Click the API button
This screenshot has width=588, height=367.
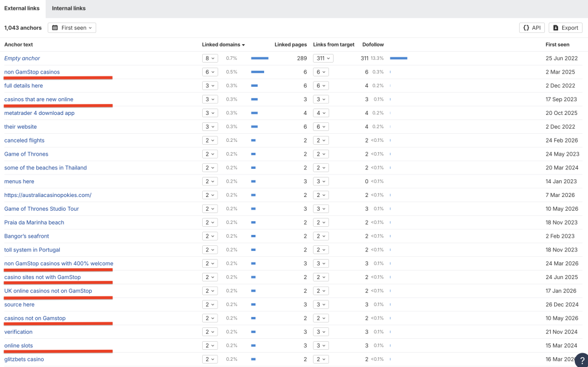(x=532, y=28)
